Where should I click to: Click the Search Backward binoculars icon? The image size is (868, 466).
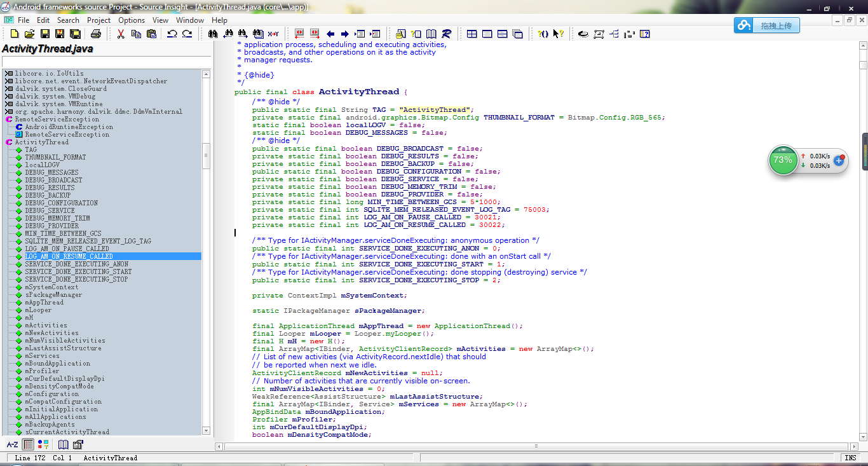228,34
